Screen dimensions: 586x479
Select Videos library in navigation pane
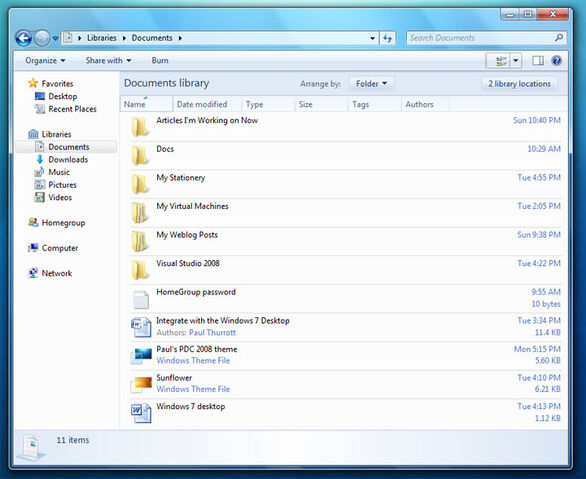pos(53,198)
